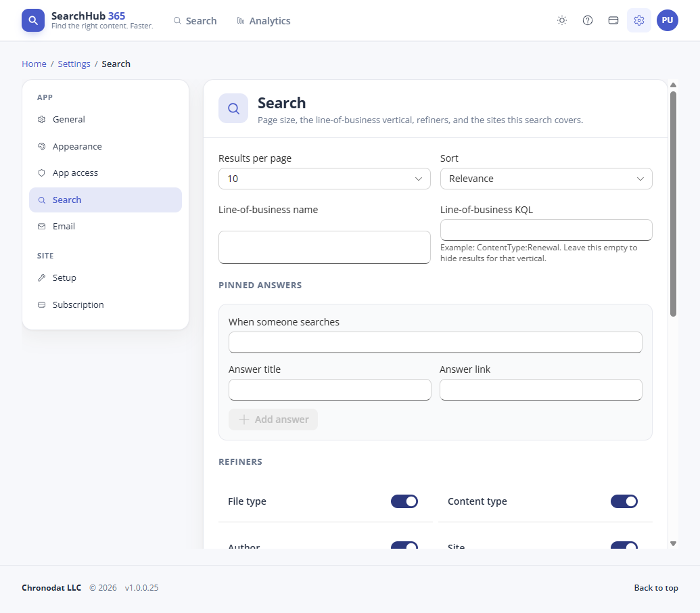The height and width of the screenshot is (613, 700).
Task: Toggle the File type refiner switch
Action: pos(404,501)
